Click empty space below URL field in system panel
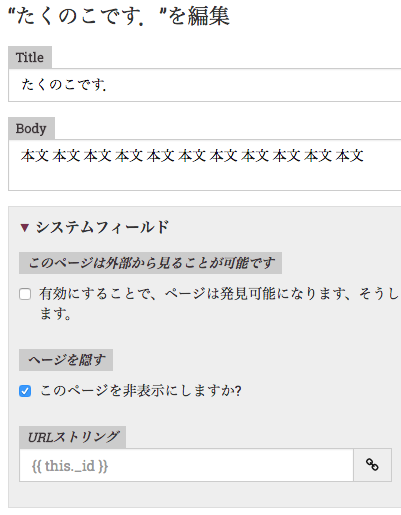This screenshot has height=515, width=401. point(205,494)
